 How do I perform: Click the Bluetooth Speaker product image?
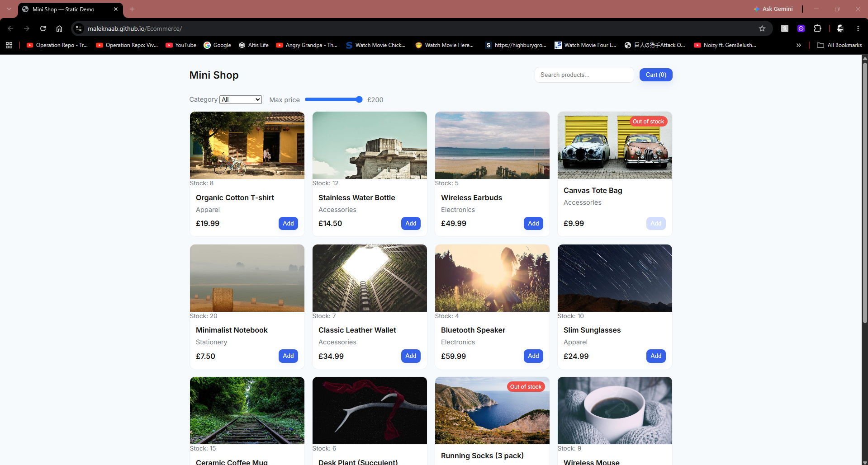coord(492,278)
